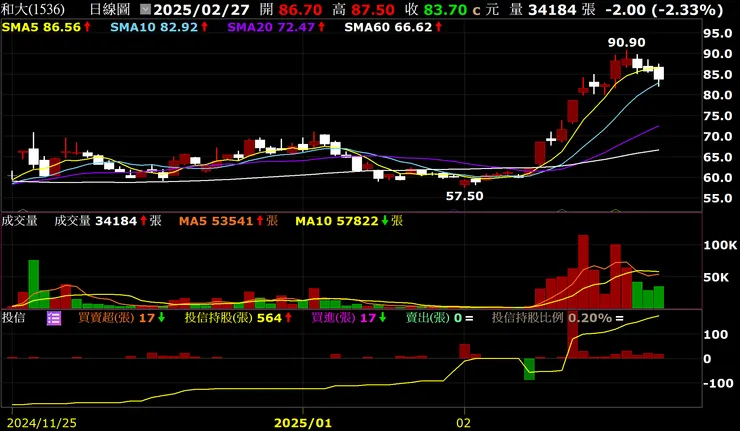Click the 95.0 price axis label
This screenshot has width=740, height=431.
(x=717, y=33)
